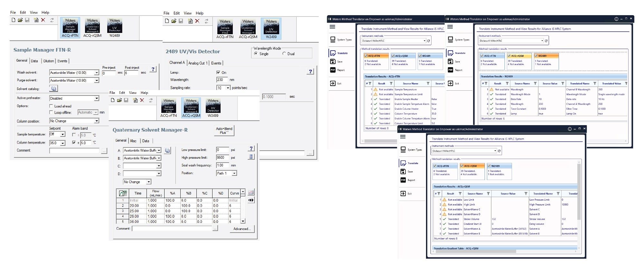Screen dimensions: 644x269
Task: Click Auto•Blend Plus button
Action: pos(224,131)
